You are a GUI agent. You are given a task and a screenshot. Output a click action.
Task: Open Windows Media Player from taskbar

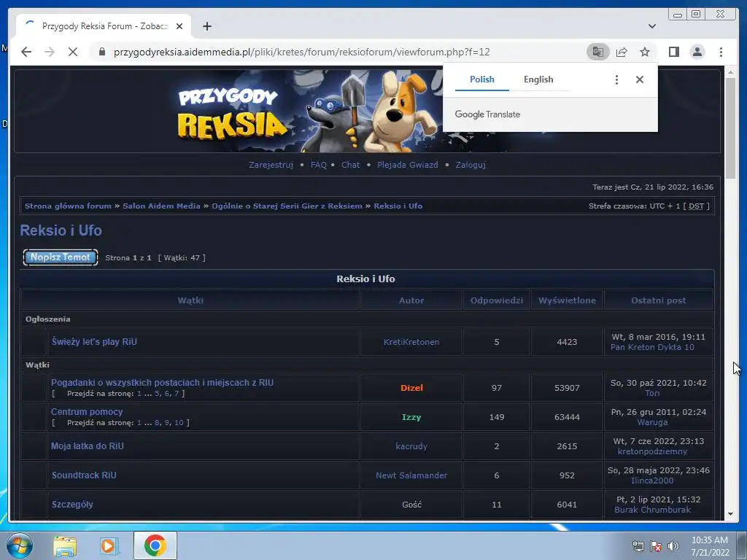(x=109, y=545)
